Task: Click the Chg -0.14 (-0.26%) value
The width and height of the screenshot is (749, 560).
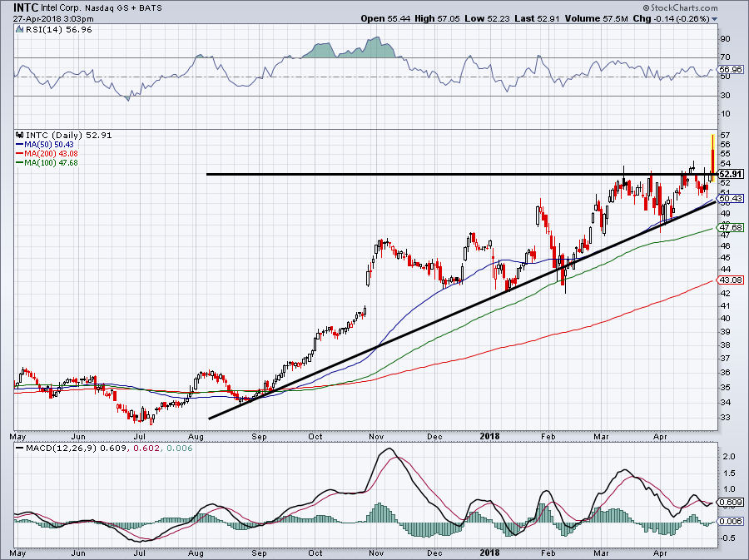Action: (x=671, y=18)
